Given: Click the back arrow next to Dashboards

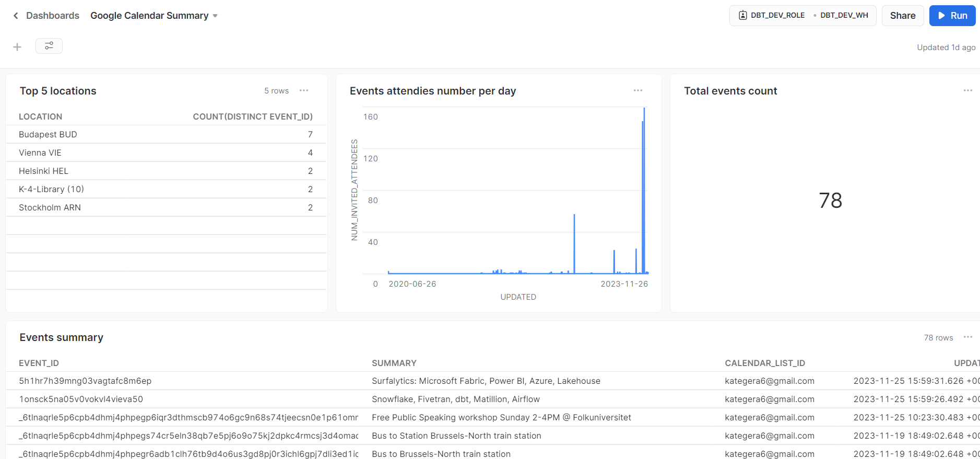Looking at the screenshot, I should coord(16,16).
